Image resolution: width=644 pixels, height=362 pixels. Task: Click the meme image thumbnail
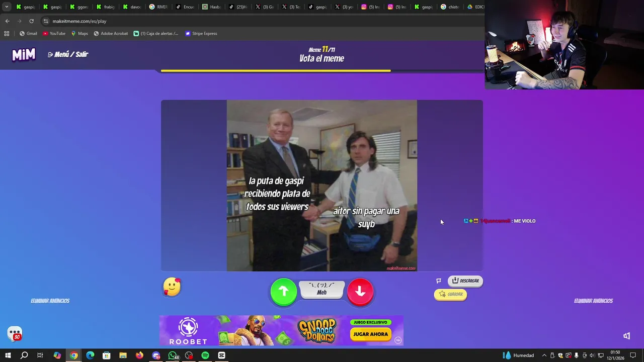click(322, 186)
